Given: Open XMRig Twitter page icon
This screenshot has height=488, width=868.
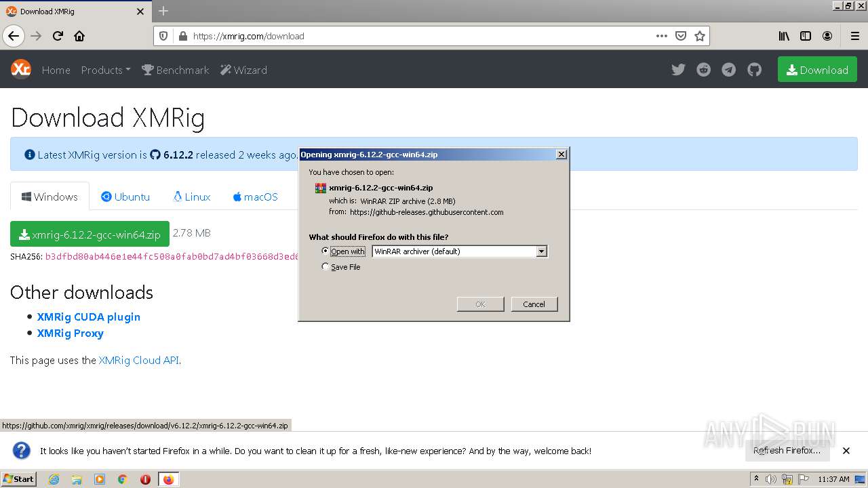Looking at the screenshot, I should coord(678,70).
